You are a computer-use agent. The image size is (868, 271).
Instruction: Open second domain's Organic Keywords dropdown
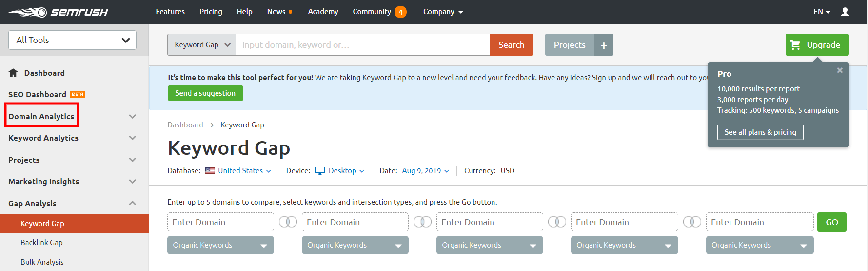point(355,245)
